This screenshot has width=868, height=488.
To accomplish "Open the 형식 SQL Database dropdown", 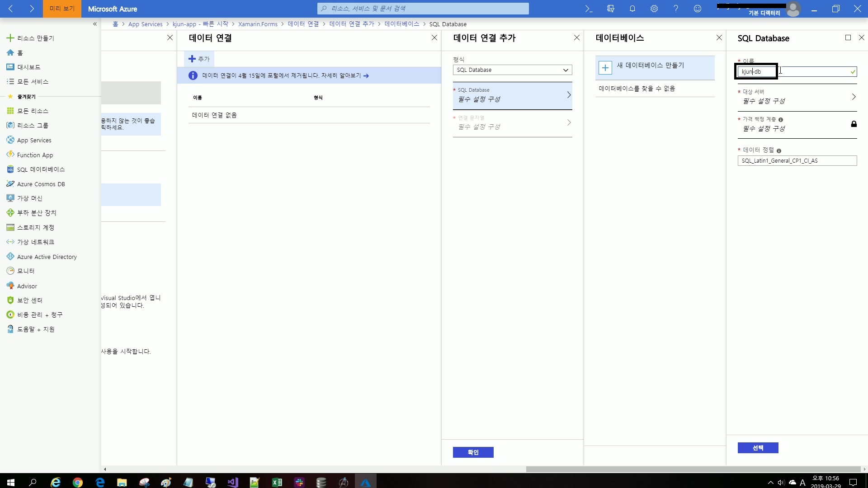I will coord(512,70).
